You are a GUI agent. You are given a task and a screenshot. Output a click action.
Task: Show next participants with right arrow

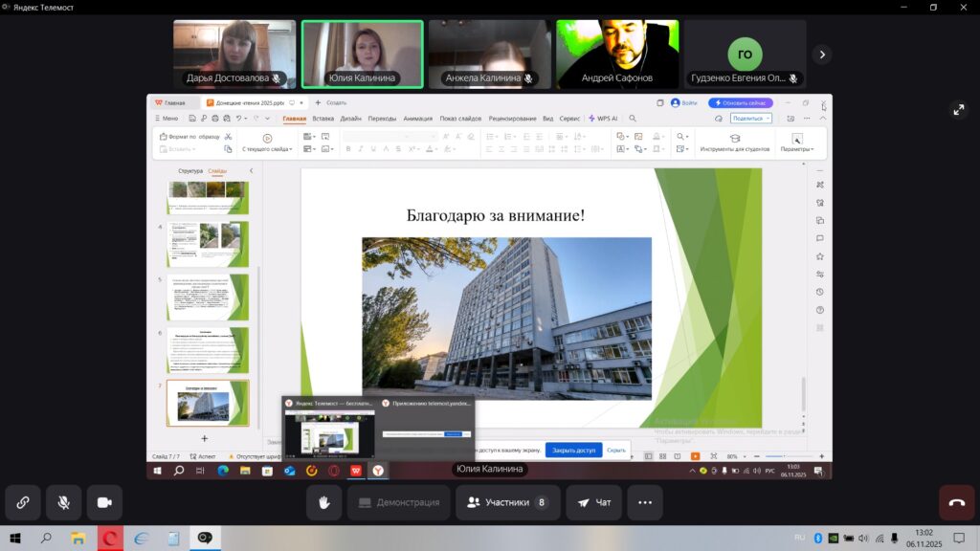[x=821, y=55]
